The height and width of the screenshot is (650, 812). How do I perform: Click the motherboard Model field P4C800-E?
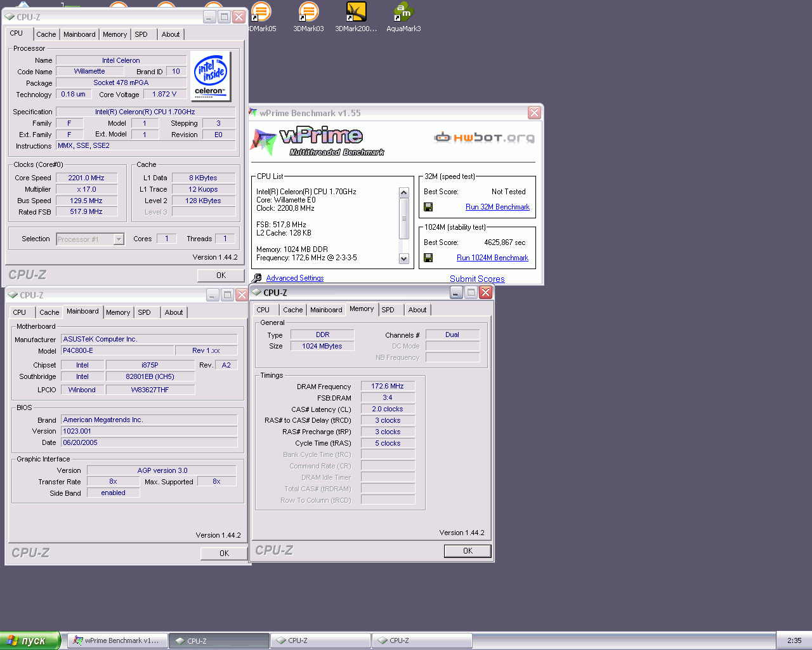click(x=117, y=350)
